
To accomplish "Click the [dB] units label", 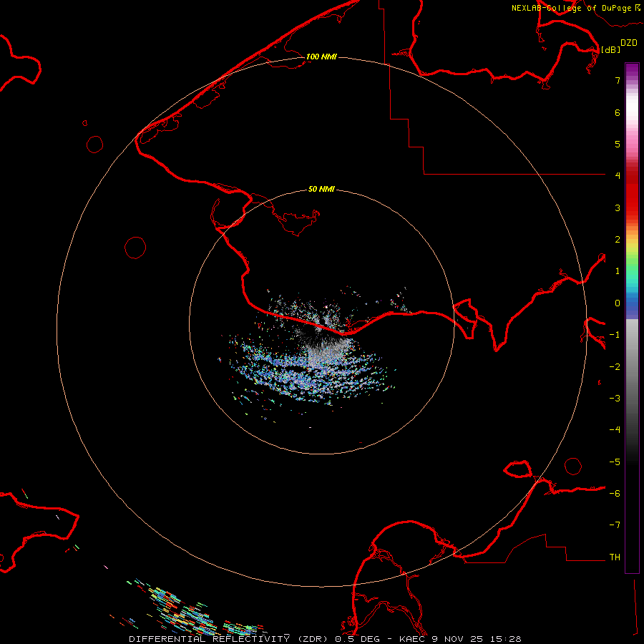I will 610,49.
